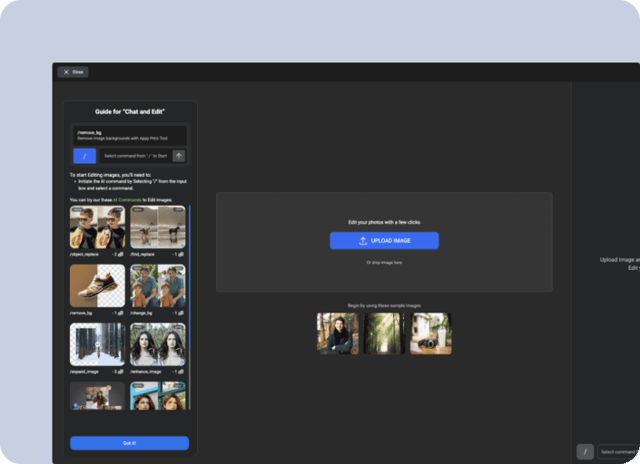Click the UPLOAD IMAGE button
This screenshot has width=640, height=464.
pyautogui.click(x=384, y=241)
